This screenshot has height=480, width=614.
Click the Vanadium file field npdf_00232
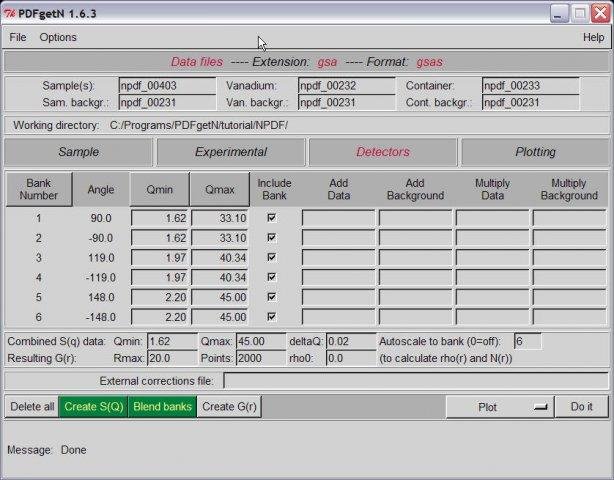tap(347, 86)
